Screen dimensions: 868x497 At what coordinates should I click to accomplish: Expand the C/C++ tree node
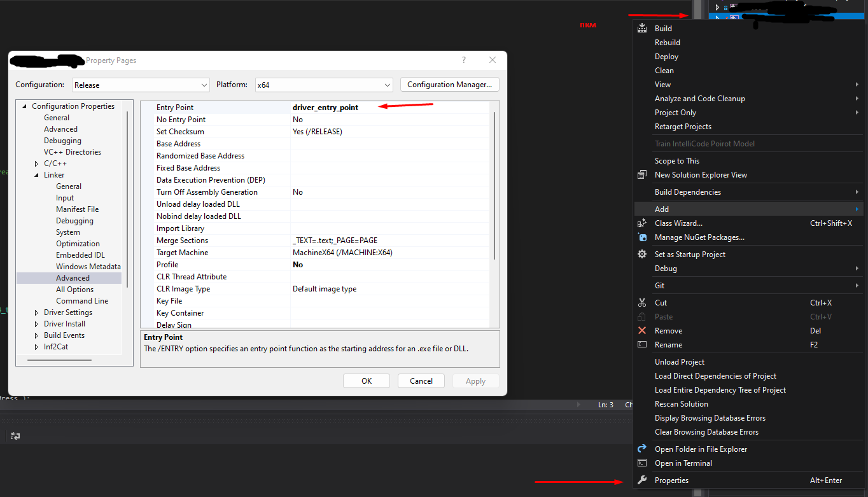[x=37, y=164]
